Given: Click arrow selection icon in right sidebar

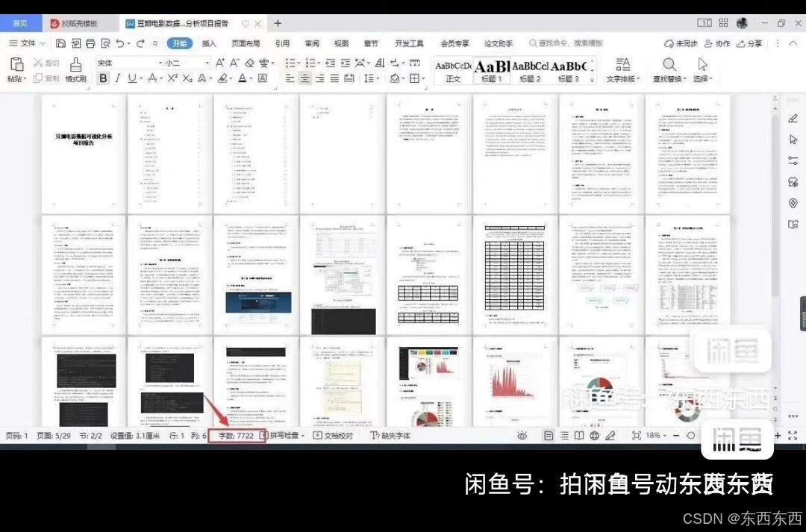Looking at the screenshot, I should coord(793,140).
